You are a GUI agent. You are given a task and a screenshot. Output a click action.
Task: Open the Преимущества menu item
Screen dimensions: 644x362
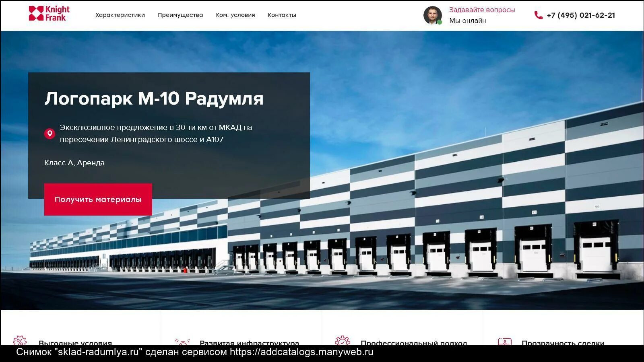(x=180, y=15)
